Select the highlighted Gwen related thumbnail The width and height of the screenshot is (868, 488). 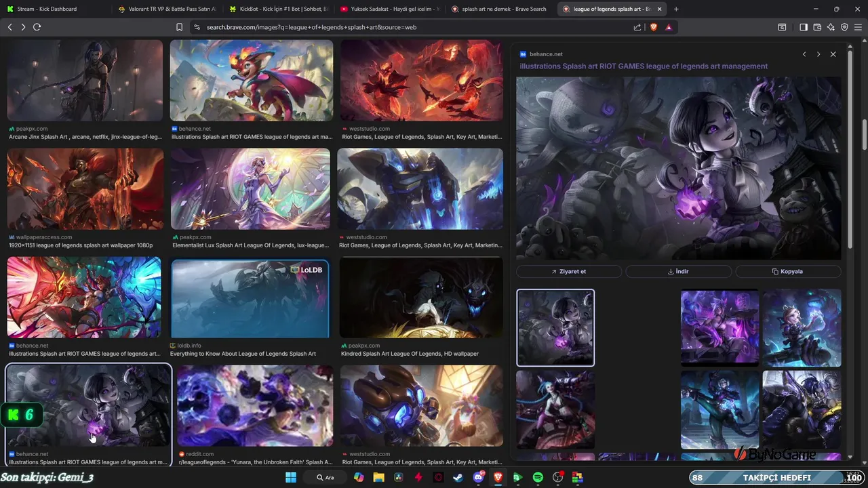[555, 328]
